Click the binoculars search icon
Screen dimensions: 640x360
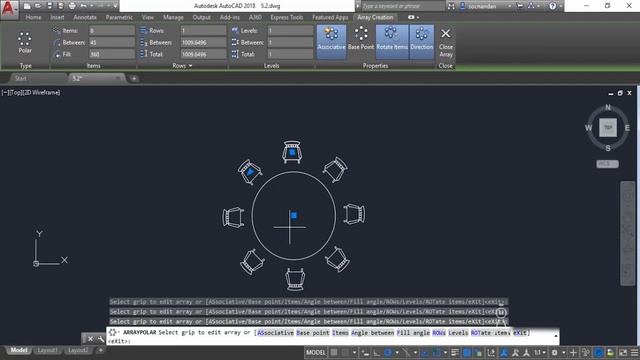tap(451, 6)
